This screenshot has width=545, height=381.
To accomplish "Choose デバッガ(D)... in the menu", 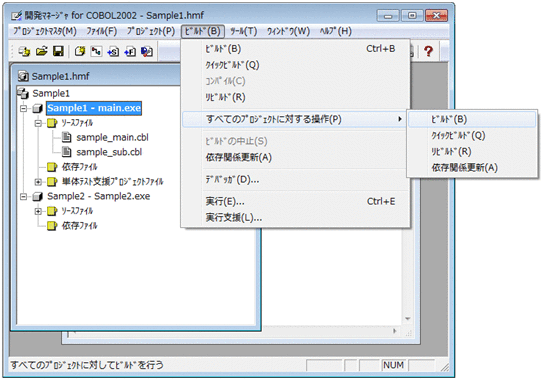I will coord(295,180).
